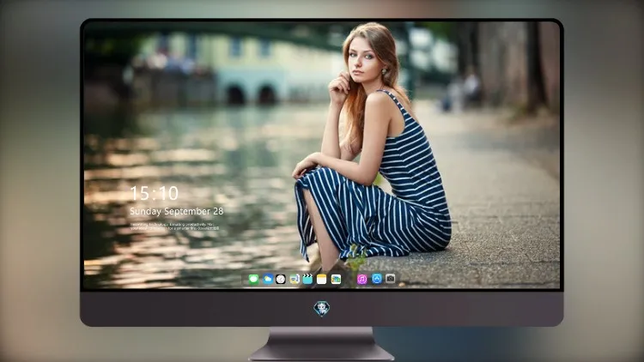Open the Photos gallery app in the dock
This screenshot has height=362, width=644.
click(336, 279)
